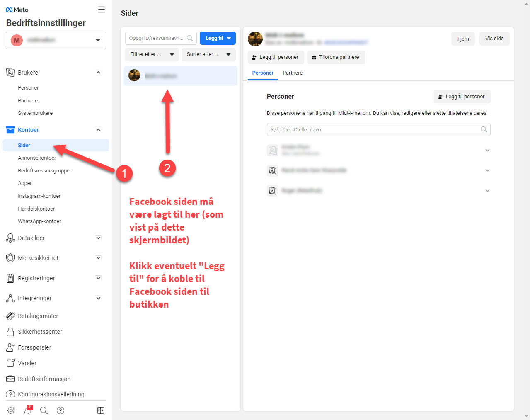Open the hamburger menu beside Meta logo
This screenshot has height=420, width=530.
pos(102,10)
